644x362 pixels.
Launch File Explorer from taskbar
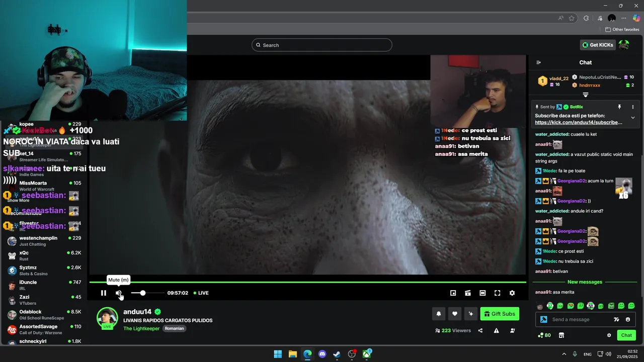[x=293, y=354]
